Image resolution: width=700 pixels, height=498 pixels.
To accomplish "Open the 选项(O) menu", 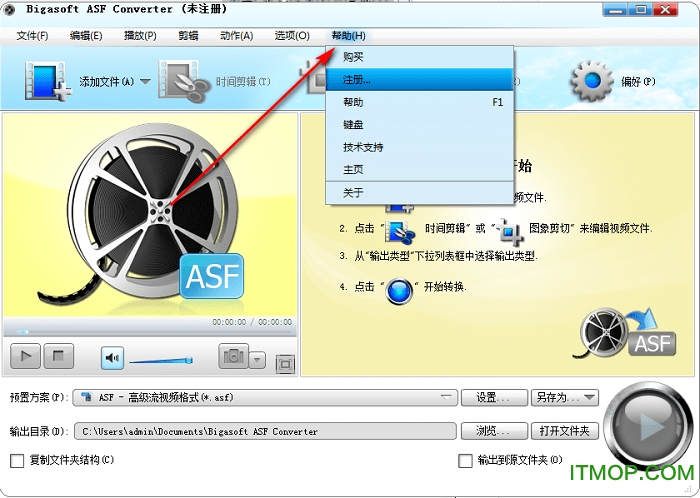I will pos(292,36).
